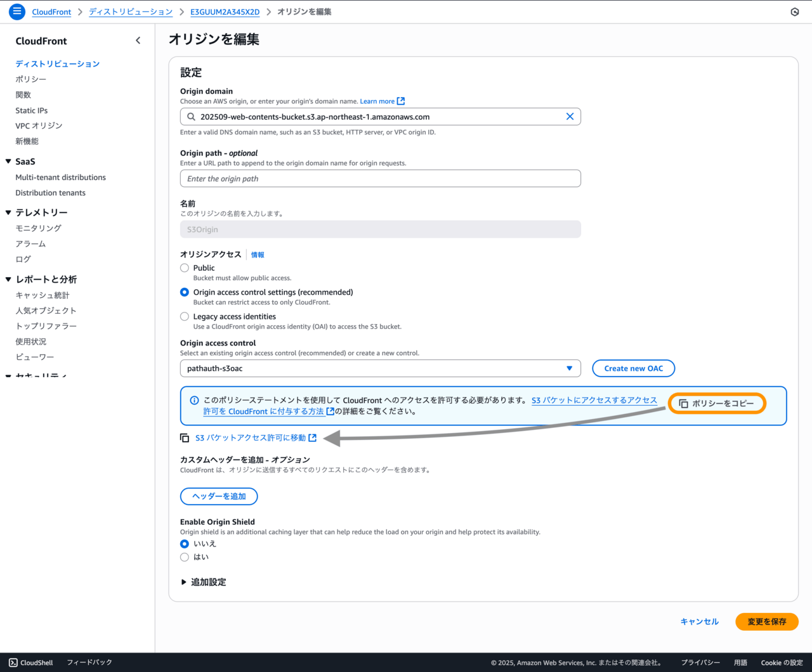Open Multi-tenant distributions in sidebar

[x=61, y=178]
